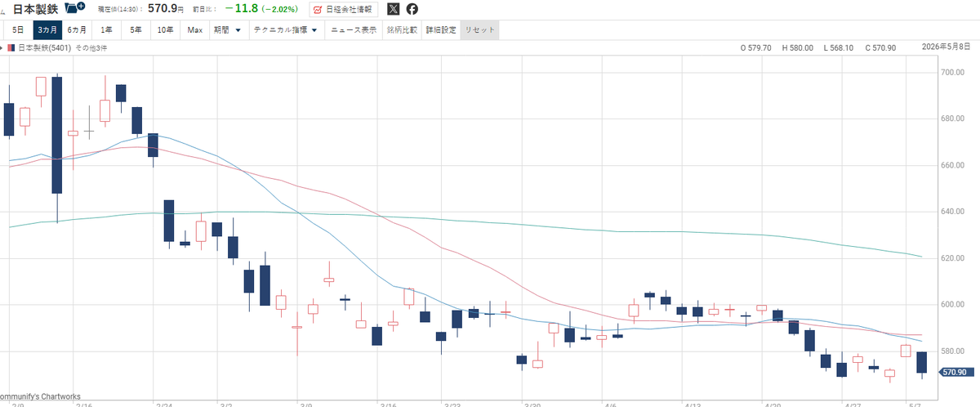980x407 pixels.
Task: Select the 3カ月 period tab
Action: [x=47, y=30]
